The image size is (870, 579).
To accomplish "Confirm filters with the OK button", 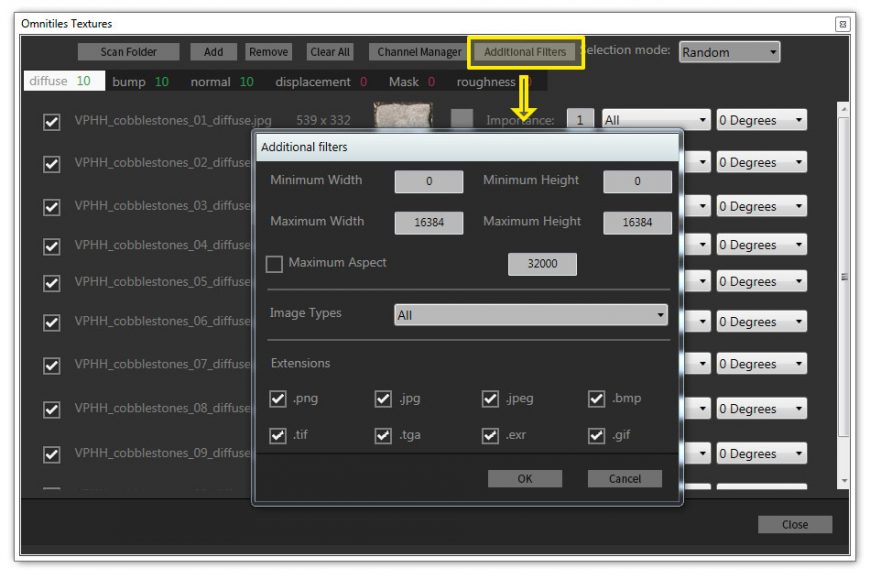I will coord(525,479).
